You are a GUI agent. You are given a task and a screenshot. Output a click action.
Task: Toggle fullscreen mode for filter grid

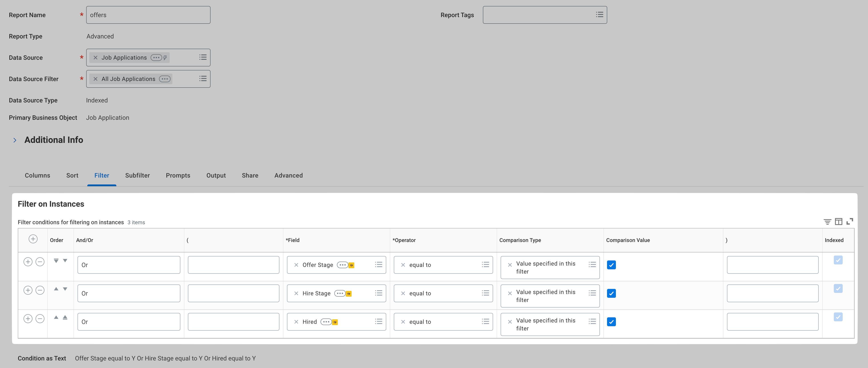850,221
